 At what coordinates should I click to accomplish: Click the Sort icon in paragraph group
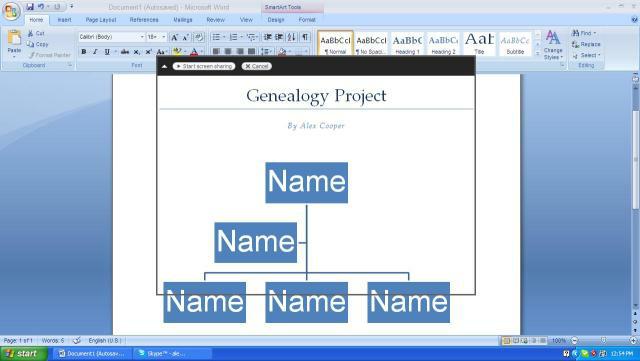coord(291,37)
